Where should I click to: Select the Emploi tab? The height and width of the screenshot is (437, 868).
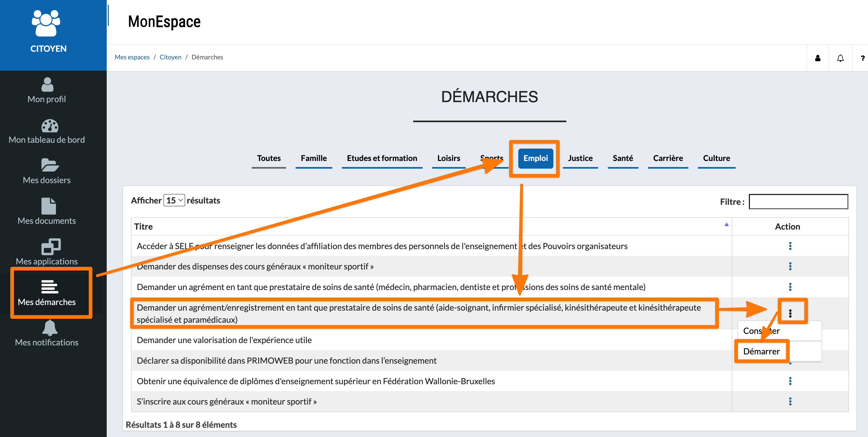[x=535, y=158]
